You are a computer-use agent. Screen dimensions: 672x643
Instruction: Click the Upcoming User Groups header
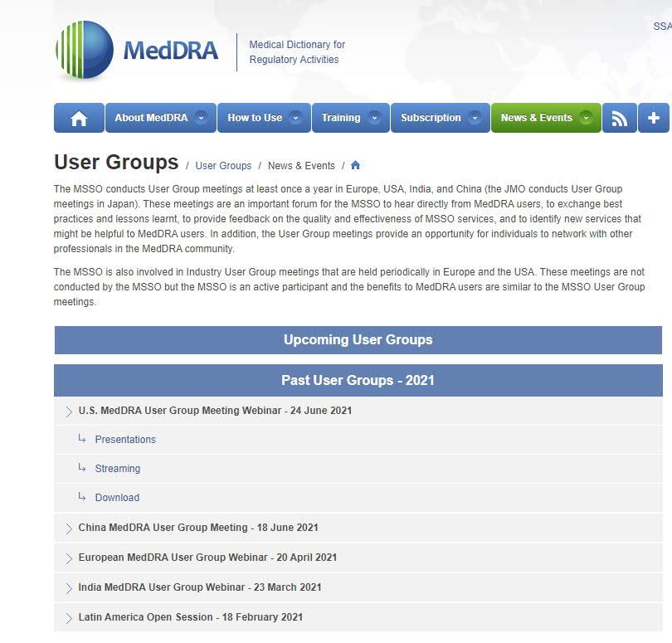tap(358, 340)
